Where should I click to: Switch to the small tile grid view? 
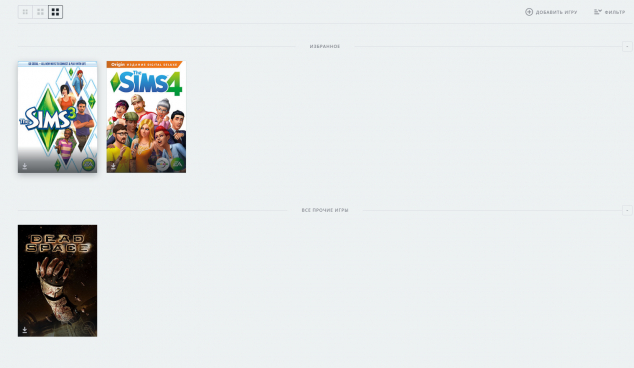[25, 12]
